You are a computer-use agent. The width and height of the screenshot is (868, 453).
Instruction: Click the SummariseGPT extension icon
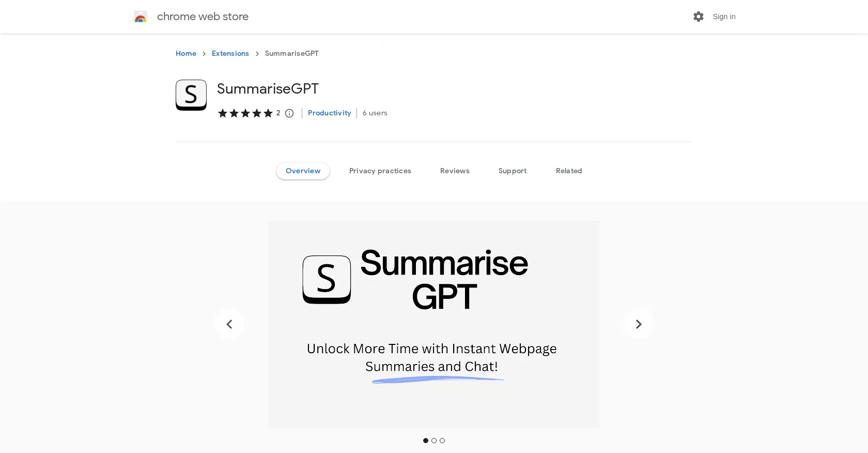[x=191, y=95]
